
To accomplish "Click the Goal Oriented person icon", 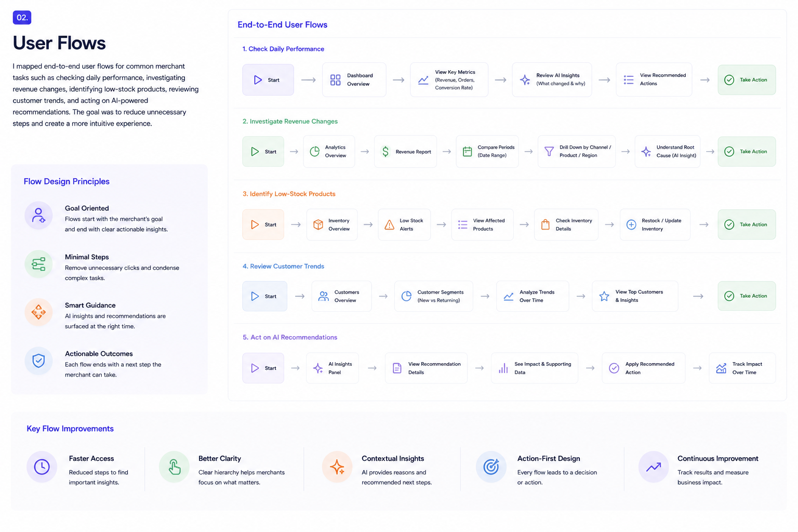I will click(38, 215).
